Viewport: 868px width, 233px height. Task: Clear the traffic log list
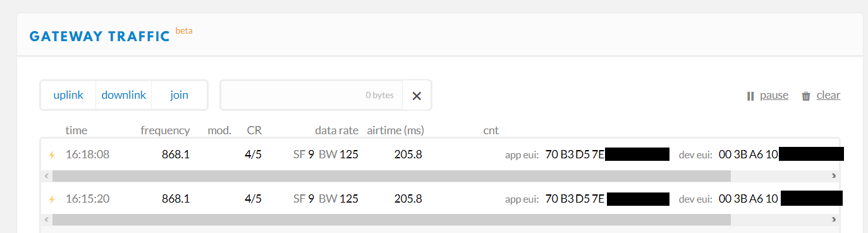click(x=821, y=96)
